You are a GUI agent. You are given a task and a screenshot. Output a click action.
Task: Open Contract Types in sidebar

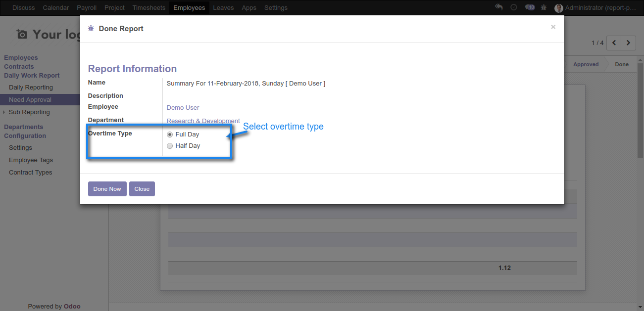coord(30,173)
